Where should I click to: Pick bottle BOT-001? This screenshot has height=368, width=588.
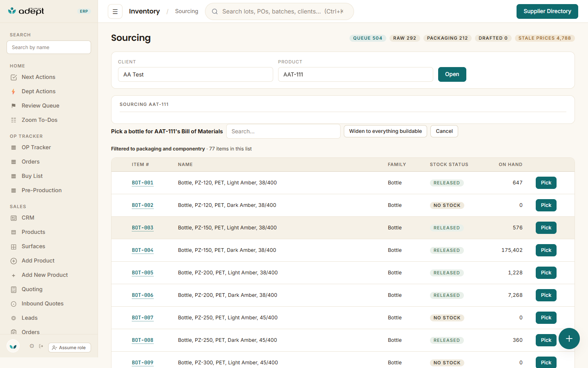tap(546, 183)
